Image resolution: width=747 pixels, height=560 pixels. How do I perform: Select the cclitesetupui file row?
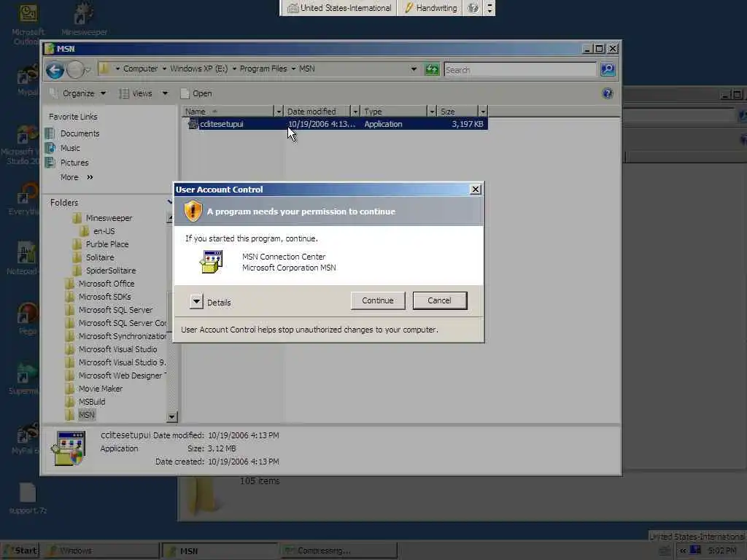pyautogui.click(x=337, y=124)
